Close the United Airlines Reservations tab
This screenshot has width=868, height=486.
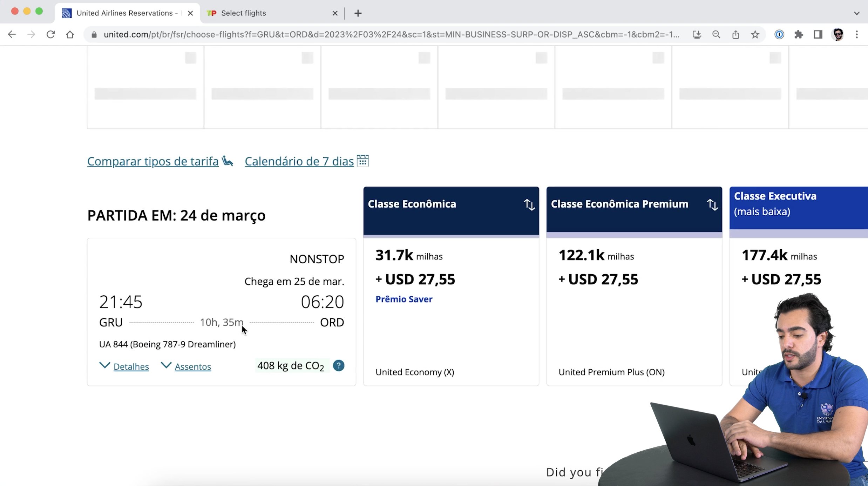click(190, 13)
